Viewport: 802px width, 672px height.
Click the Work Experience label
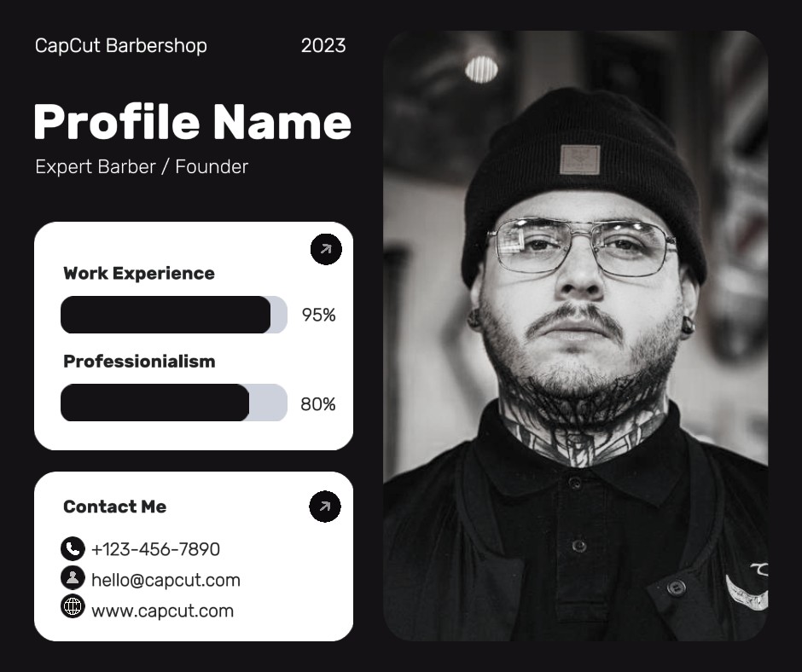tap(139, 273)
